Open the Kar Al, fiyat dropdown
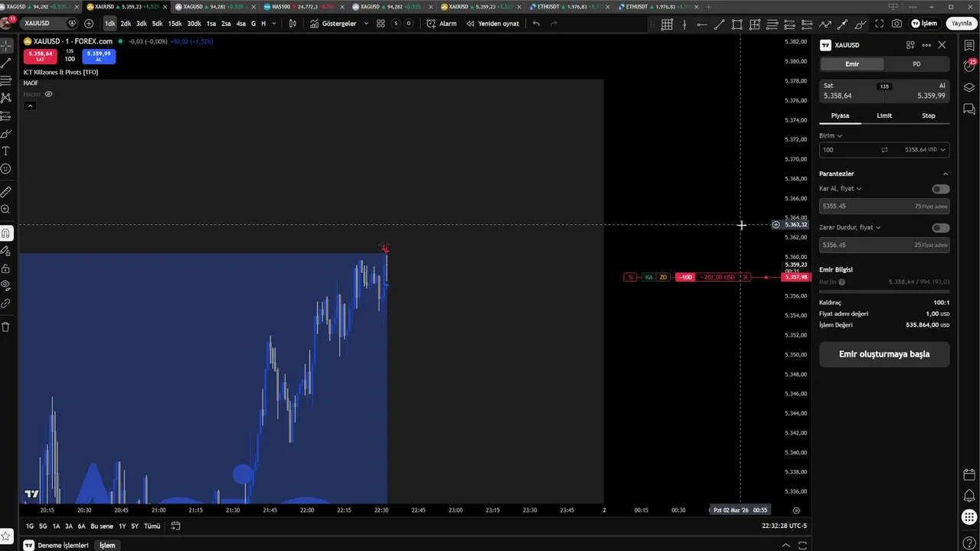 (x=841, y=188)
